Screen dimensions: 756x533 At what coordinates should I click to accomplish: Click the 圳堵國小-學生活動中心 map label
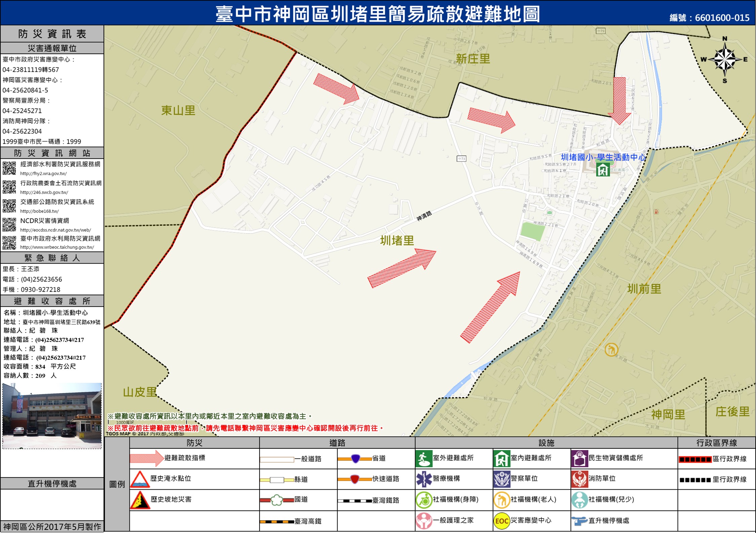tap(603, 157)
